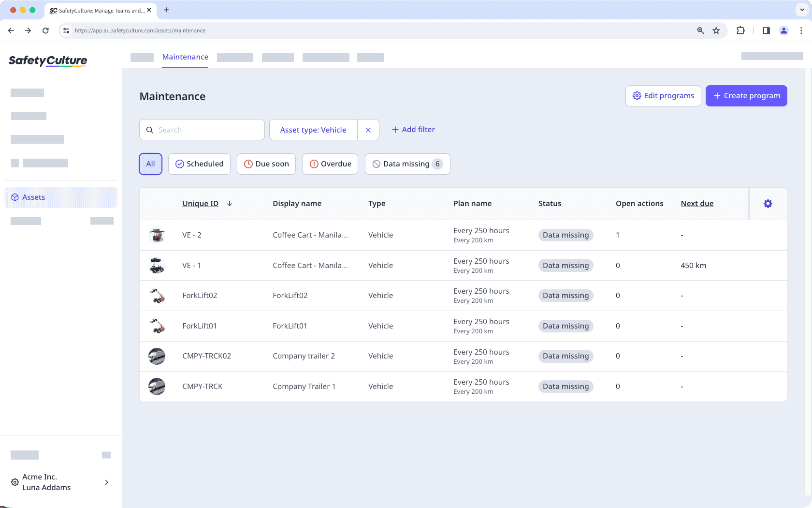Click the search magnifier icon in search field
The height and width of the screenshot is (508, 812).
tap(150, 130)
